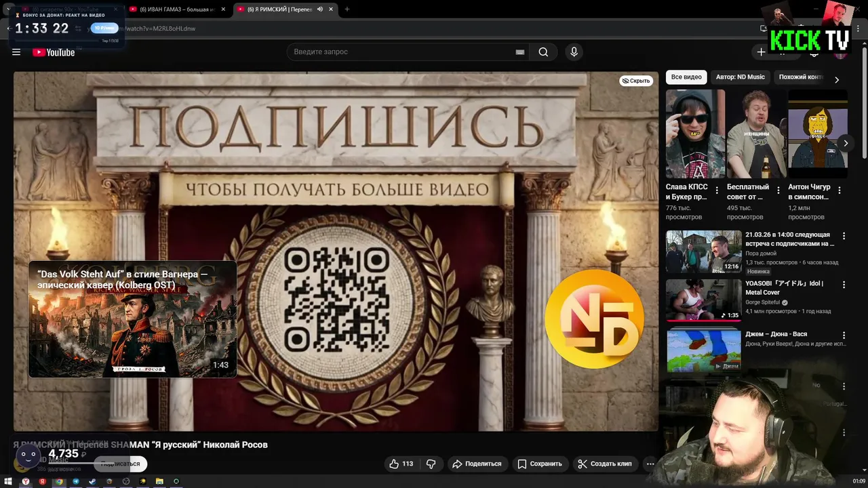The height and width of the screenshot is (488, 868).
Task: Open OBS Studio from the taskbar
Action: [126, 481]
